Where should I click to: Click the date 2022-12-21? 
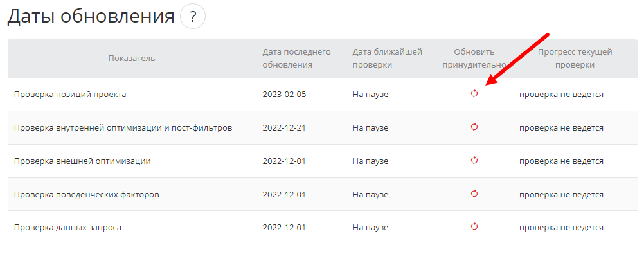pos(284,128)
